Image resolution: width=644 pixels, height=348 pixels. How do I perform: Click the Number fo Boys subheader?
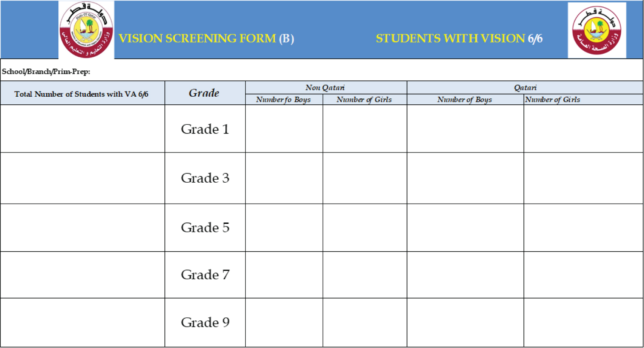click(284, 100)
